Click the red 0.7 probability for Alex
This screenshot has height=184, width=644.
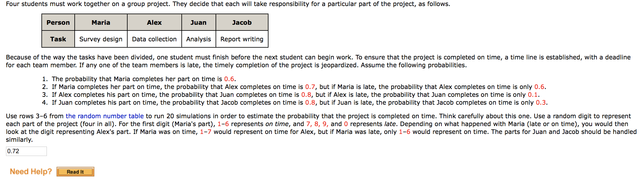click(310, 87)
